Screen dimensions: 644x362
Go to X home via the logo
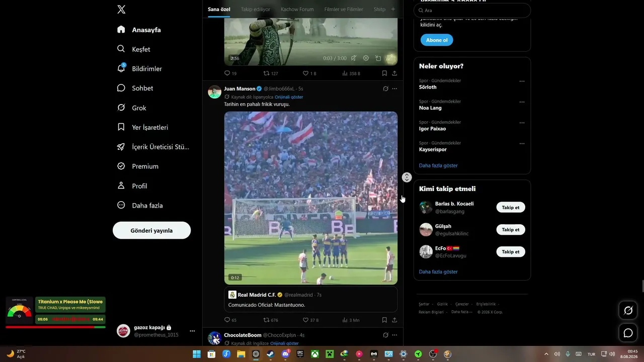121,10
